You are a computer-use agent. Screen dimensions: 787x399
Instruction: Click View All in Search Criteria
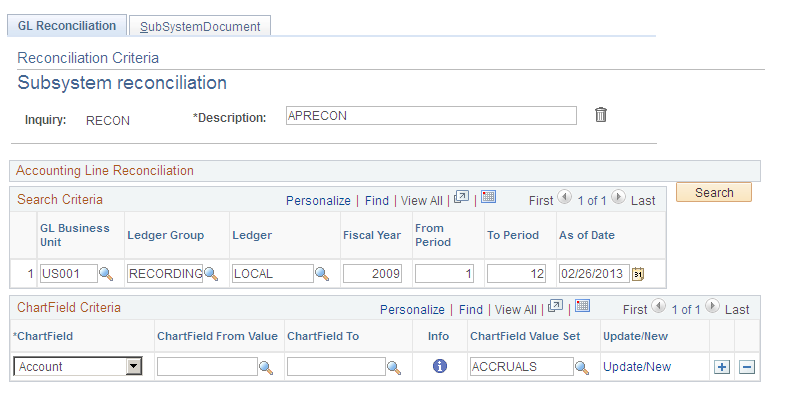pyautogui.click(x=422, y=201)
